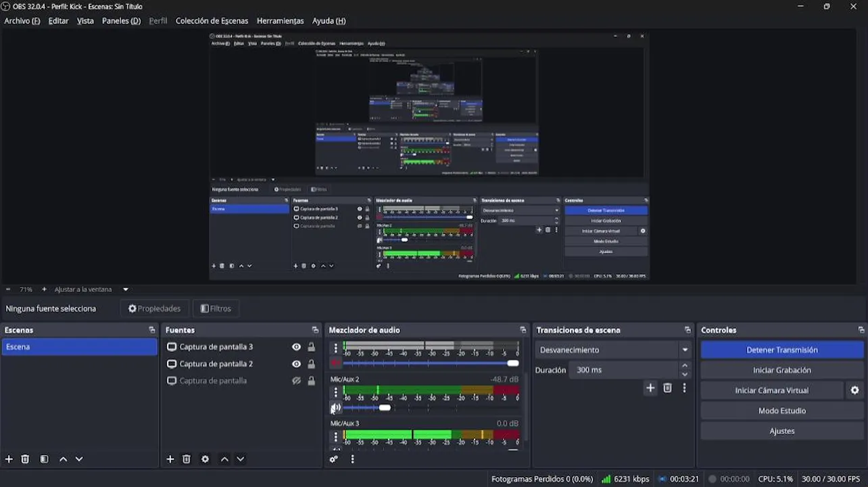This screenshot has height=487, width=868.
Task: Float the Controles panel with dock icon
Action: click(x=861, y=330)
